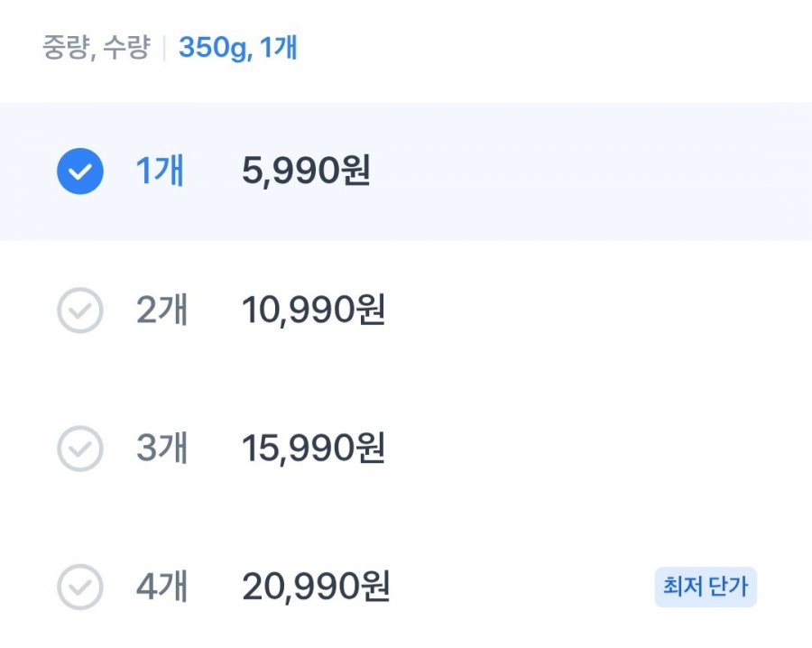Select the 2개 quantity label

click(161, 310)
